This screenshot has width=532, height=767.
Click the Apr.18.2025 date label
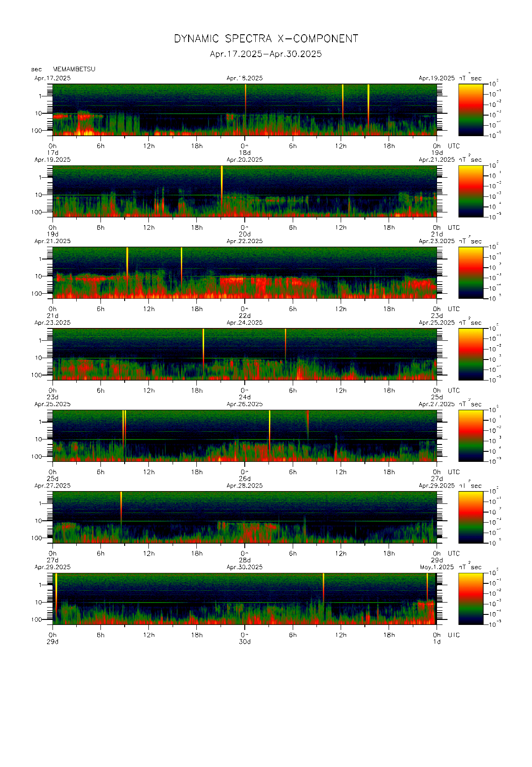click(245, 78)
